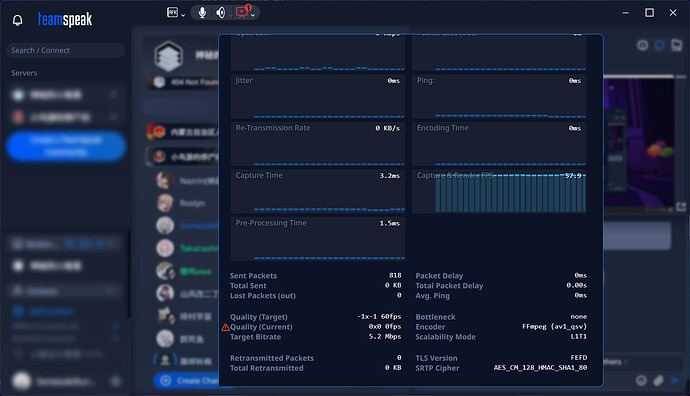Mute the microphone
The width and height of the screenshot is (690, 396).
tap(202, 13)
